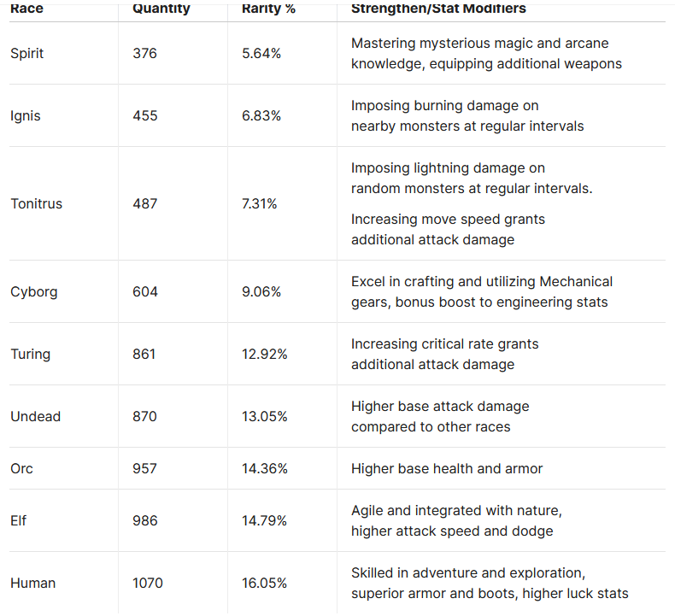Click the Turing race name
The height and width of the screenshot is (616, 675).
tap(31, 354)
